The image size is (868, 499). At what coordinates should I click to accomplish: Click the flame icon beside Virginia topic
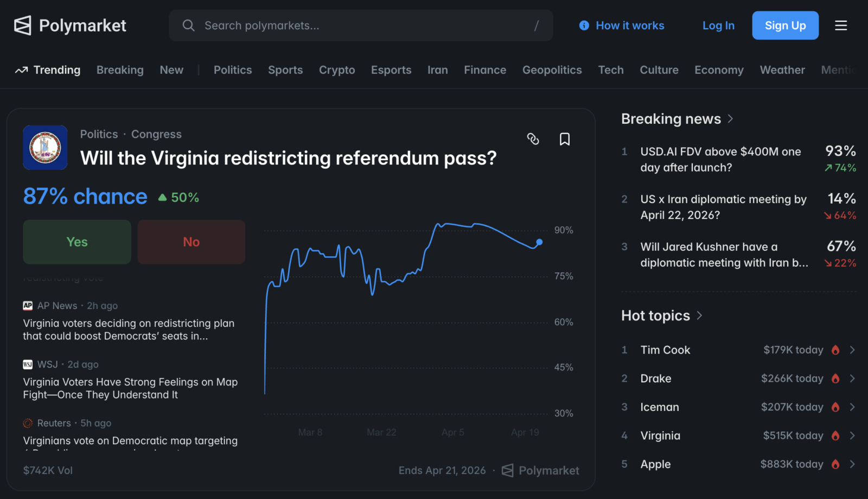click(x=835, y=435)
